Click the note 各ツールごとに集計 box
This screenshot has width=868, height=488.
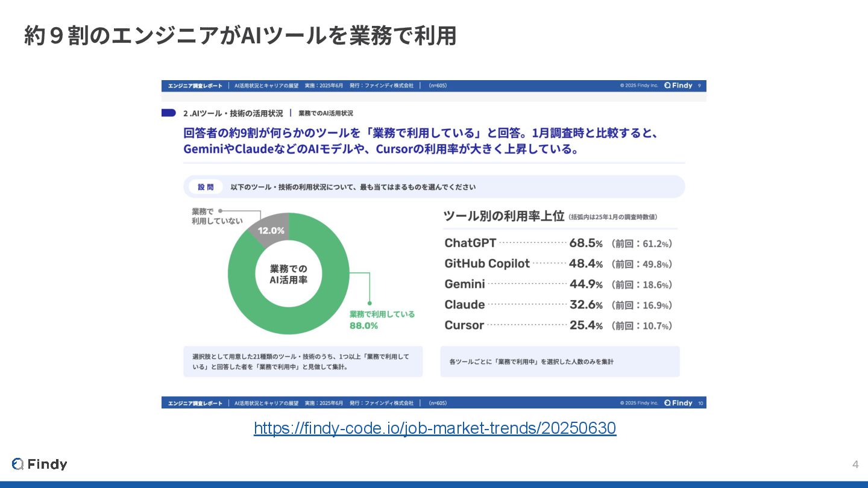point(560,361)
